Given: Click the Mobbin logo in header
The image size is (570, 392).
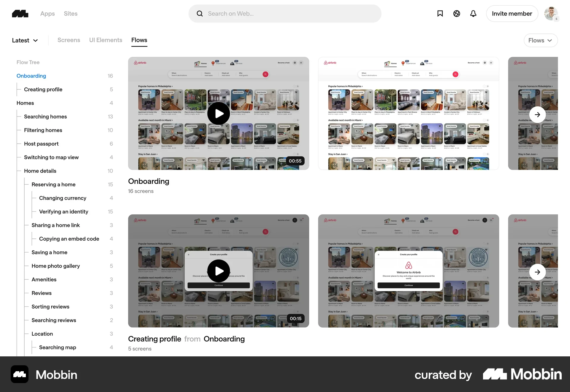Looking at the screenshot, I should (x=20, y=14).
